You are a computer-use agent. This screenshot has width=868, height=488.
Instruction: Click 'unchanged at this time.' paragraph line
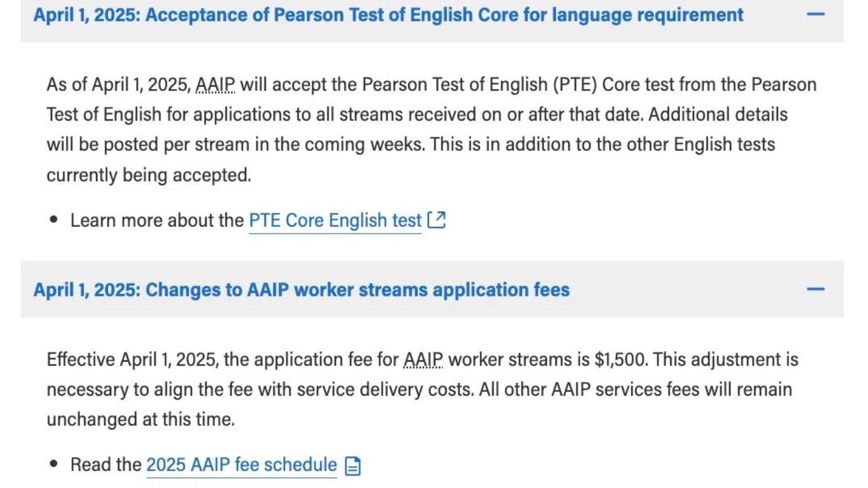point(140,419)
